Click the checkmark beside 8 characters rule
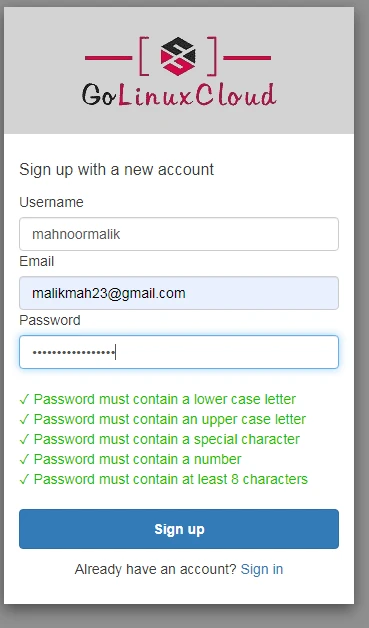 [x=24, y=479]
